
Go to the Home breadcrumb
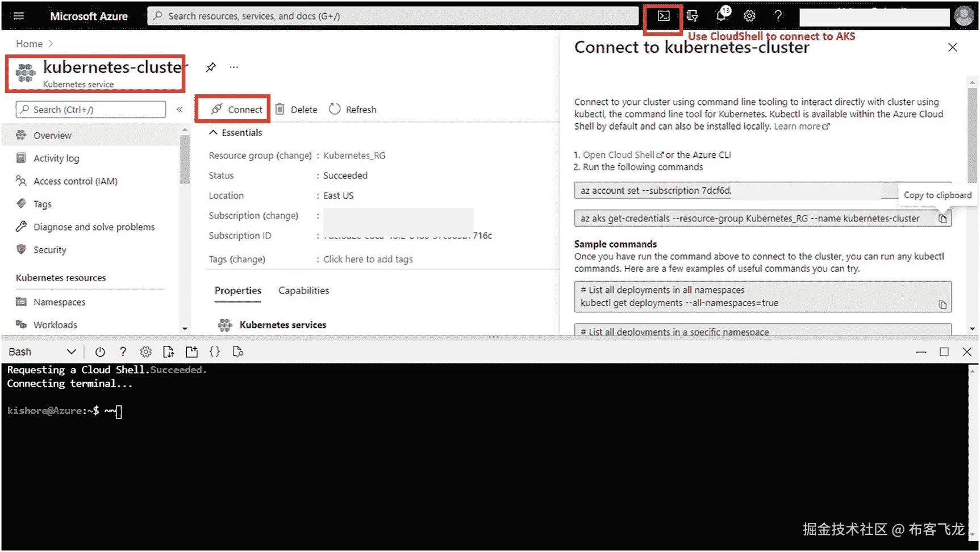point(29,44)
